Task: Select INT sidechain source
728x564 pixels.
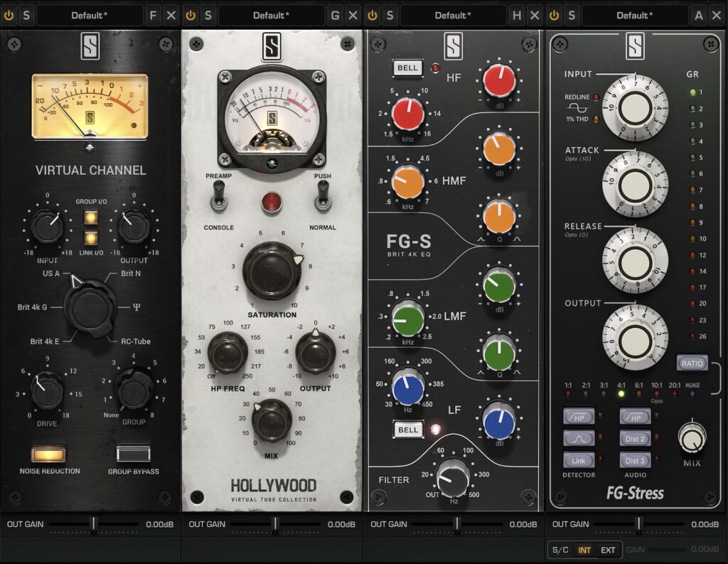Action: click(x=584, y=550)
